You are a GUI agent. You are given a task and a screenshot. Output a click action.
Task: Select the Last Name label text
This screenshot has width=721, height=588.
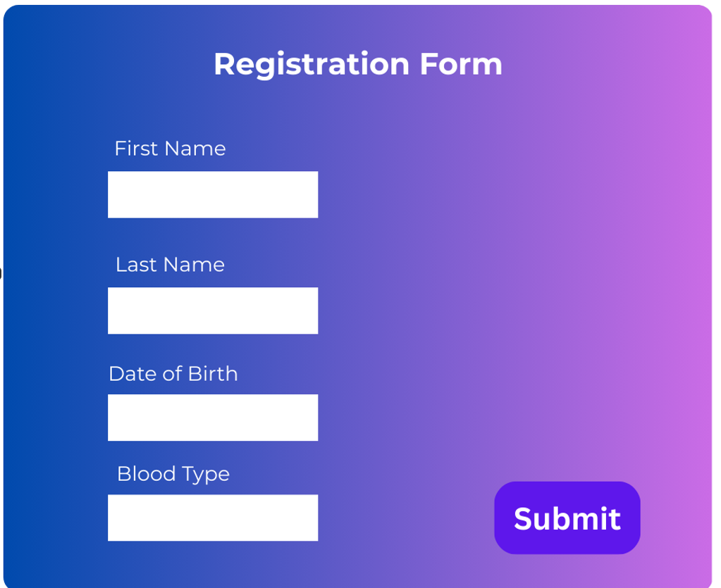(170, 265)
